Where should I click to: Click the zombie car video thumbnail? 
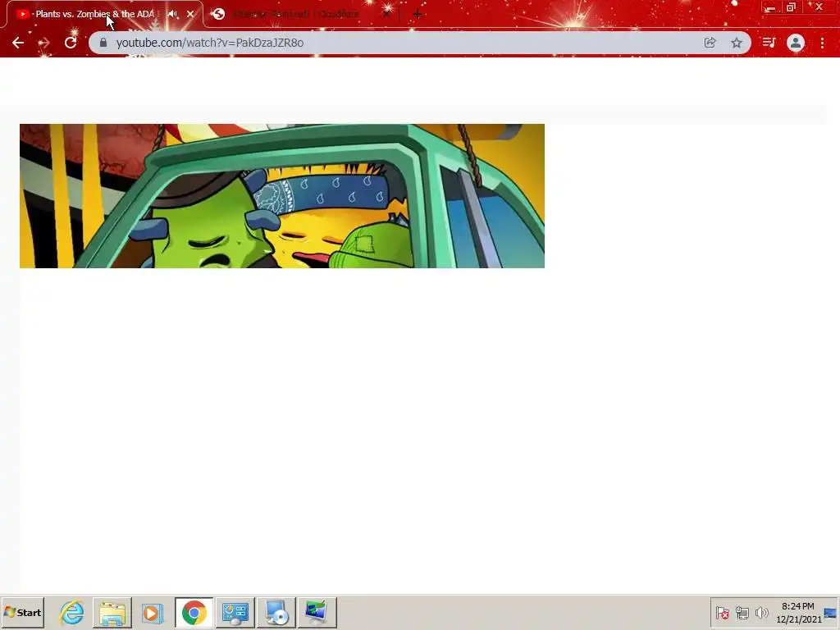pyautogui.click(x=282, y=196)
